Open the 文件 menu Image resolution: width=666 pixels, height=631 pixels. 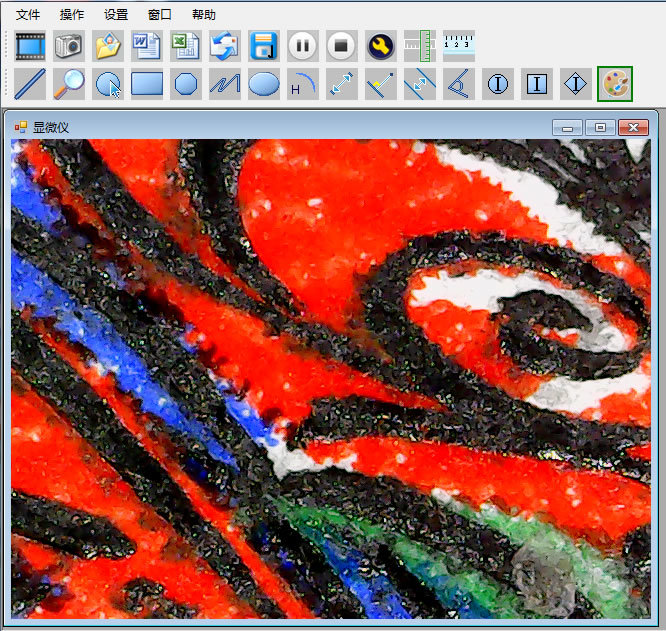28,15
